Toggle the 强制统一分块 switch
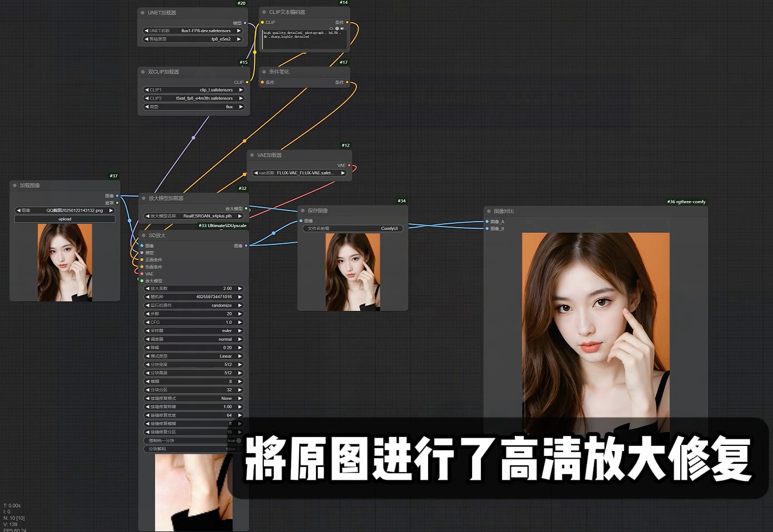This screenshot has width=773, height=532. [x=238, y=441]
